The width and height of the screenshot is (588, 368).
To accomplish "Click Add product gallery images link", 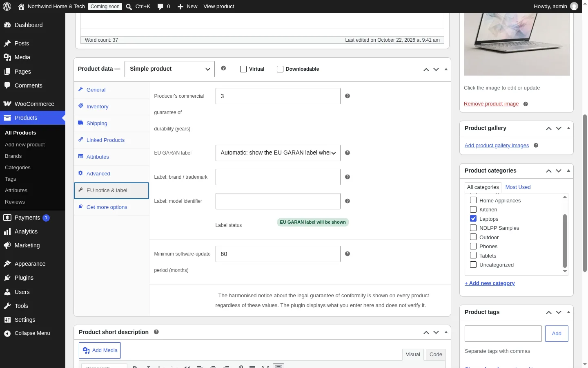I will click(x=497, y=145).
